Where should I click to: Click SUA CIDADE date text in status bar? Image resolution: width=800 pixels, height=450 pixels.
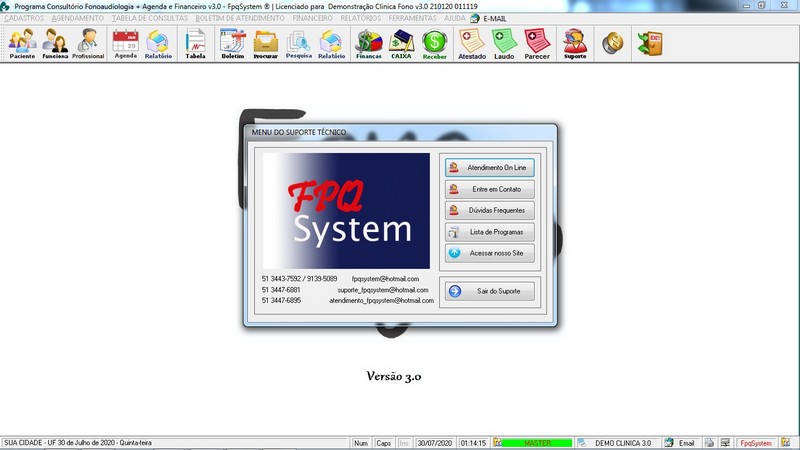point(78,443)
